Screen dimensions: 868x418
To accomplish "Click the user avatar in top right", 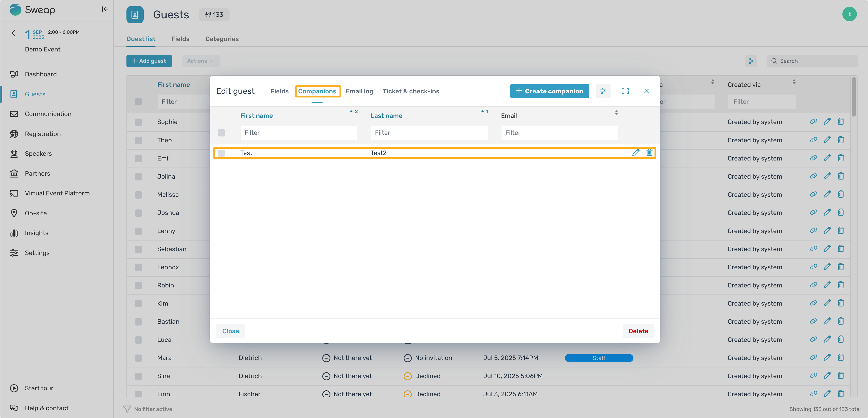I will click(x=849, y=14).
